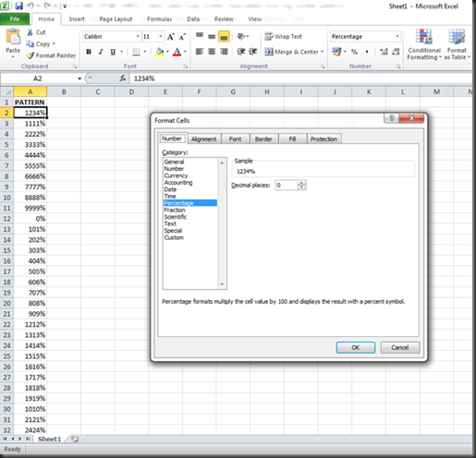
Task: Switch to Formulas ribbon tab
Action: [x=159, y=19]
